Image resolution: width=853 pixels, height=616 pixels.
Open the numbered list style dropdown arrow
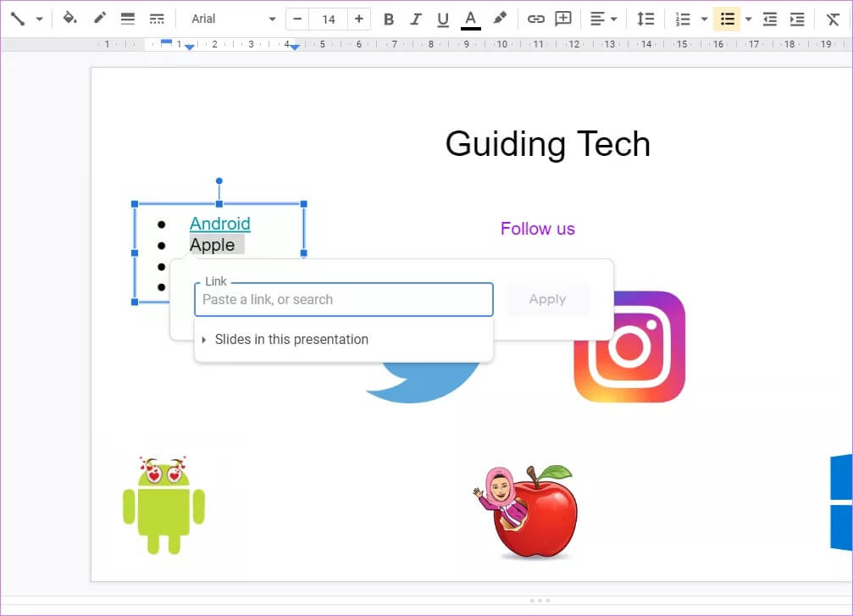[704, 19]
